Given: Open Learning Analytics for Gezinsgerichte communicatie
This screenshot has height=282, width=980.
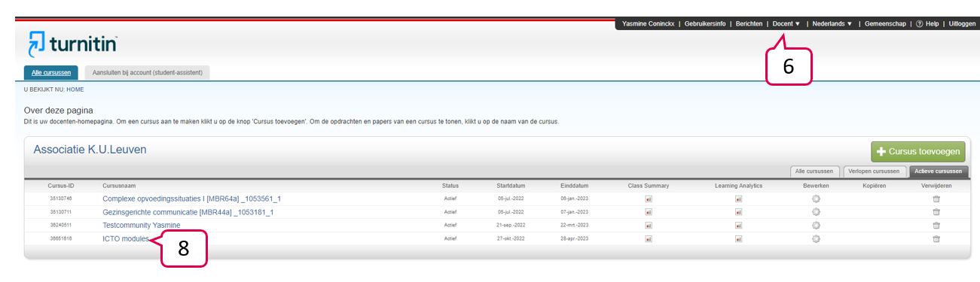Looking at the screenshot, I should pos(738,212).
